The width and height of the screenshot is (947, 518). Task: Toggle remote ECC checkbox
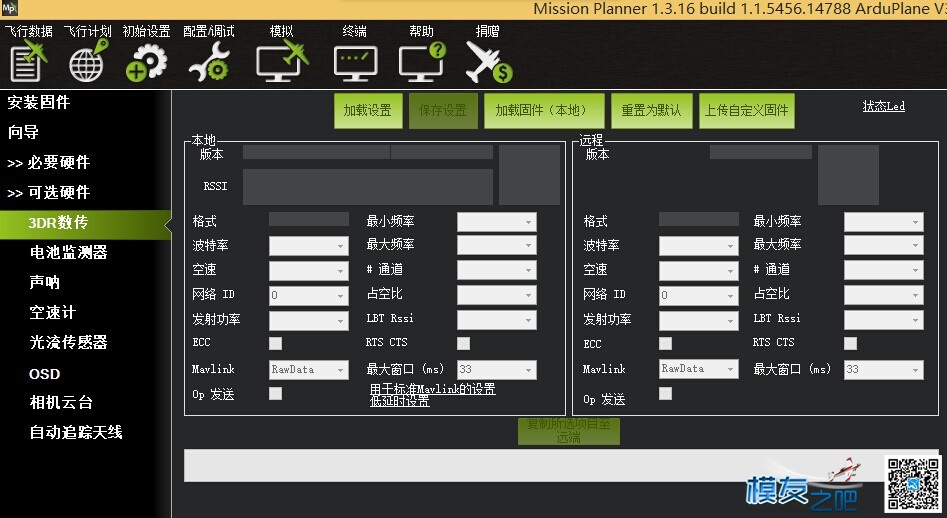[666, 344]
